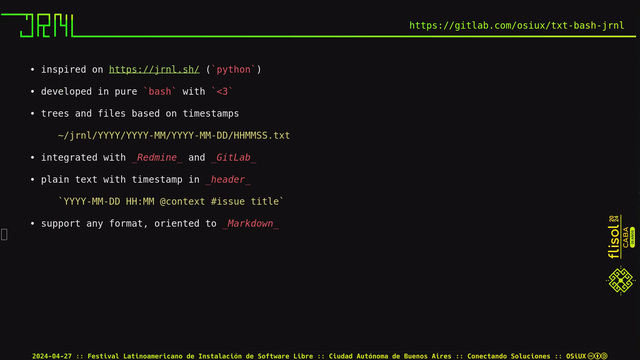This screenshot has width=640, height=360.
Task: Click the red `bash` code word
Action: click(x=160, y=91)
